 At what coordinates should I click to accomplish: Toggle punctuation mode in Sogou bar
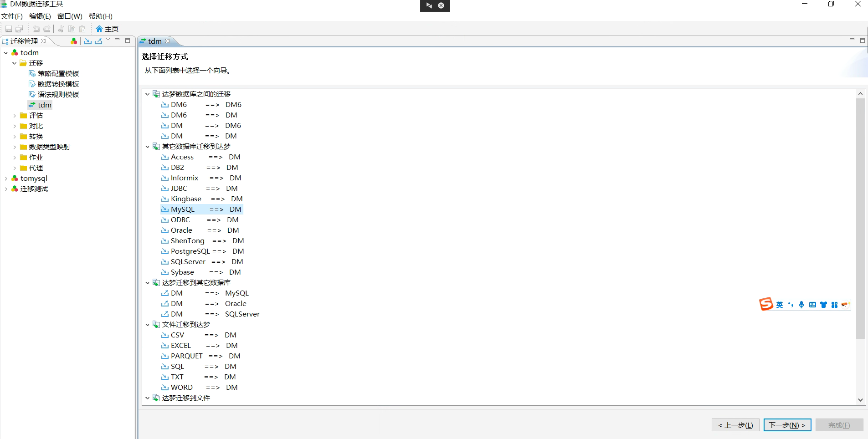pyautogui.click(x=791, y=305)
